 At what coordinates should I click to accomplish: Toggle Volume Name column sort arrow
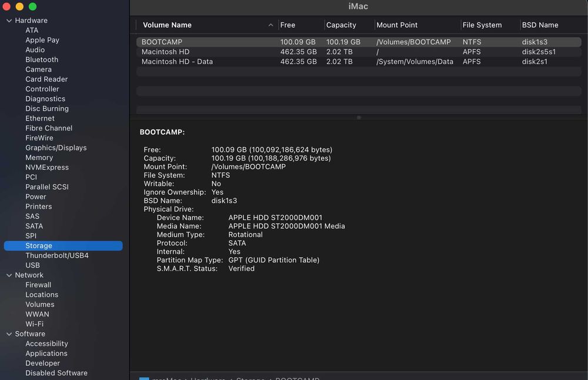[270, 25]
